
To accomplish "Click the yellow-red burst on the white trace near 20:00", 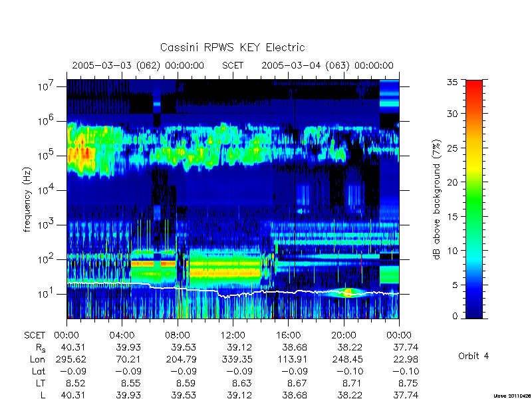I will [348, 293].
